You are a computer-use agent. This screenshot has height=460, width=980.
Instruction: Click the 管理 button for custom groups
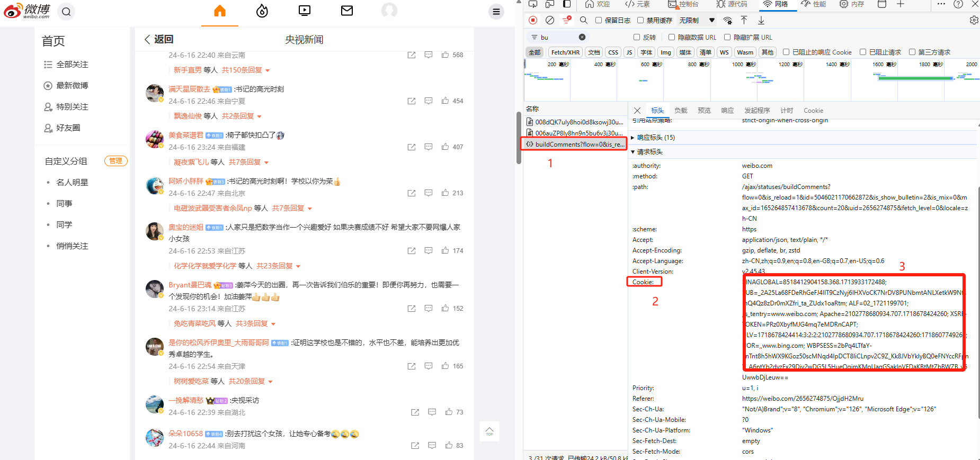click(115, 161)
